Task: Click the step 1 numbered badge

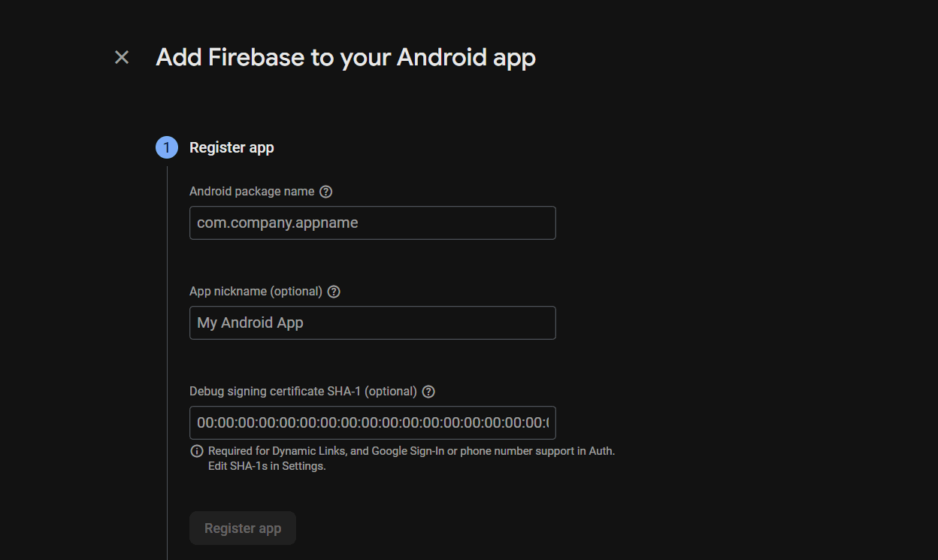Action: pyautogui.click(x=166, y=147)
